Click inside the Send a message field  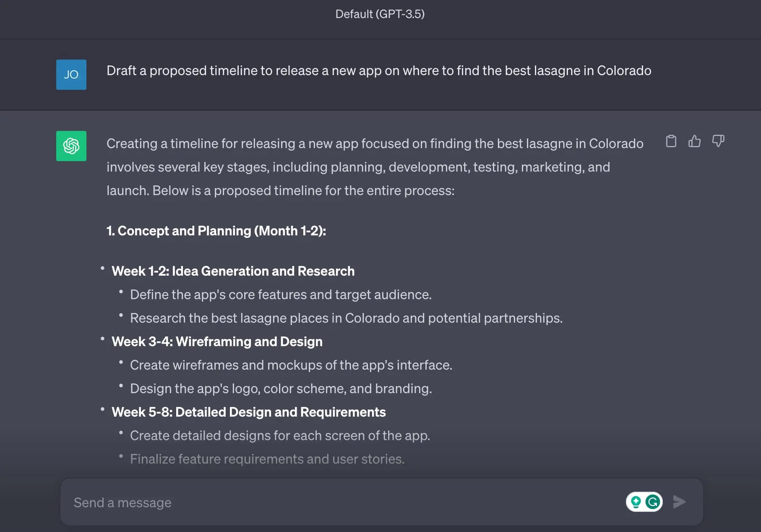(x=294, y=502)
